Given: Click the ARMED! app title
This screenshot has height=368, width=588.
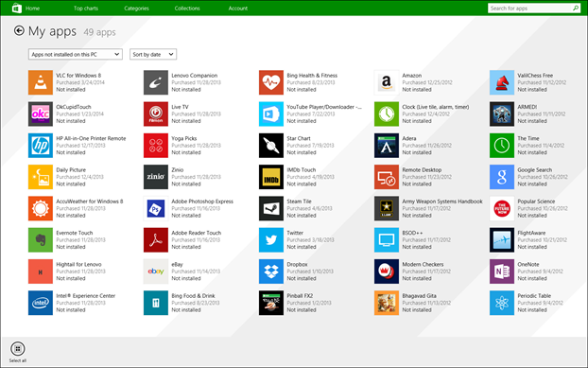Looking at the screenshot, I should pos(527,107).
